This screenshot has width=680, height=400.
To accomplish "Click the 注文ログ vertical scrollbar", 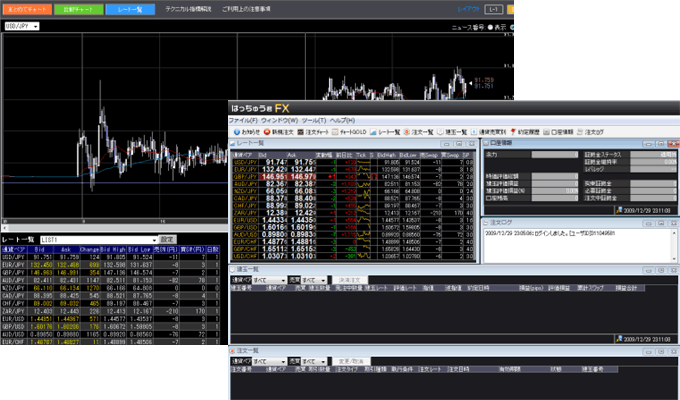I will coord(674,246).
